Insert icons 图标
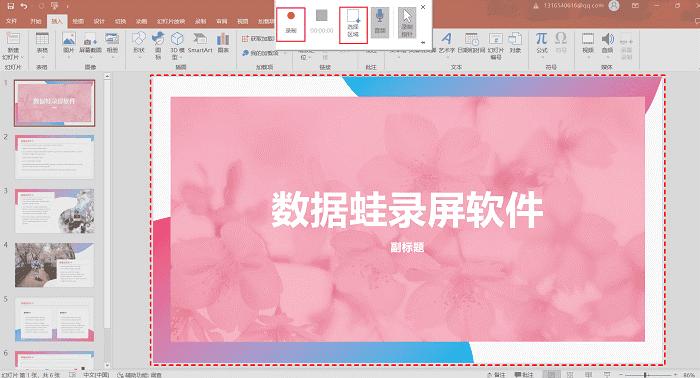The width and height of the screenshot is (700, 378). coord(158,46)
